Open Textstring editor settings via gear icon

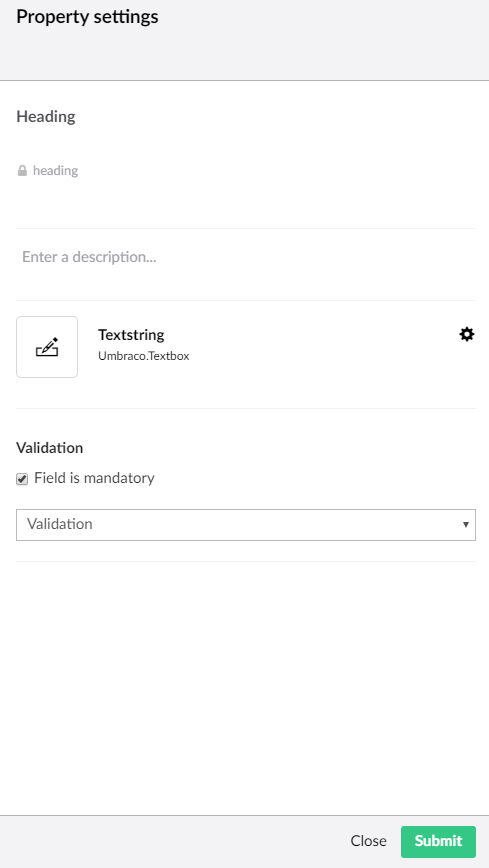[x=467, y=334]
